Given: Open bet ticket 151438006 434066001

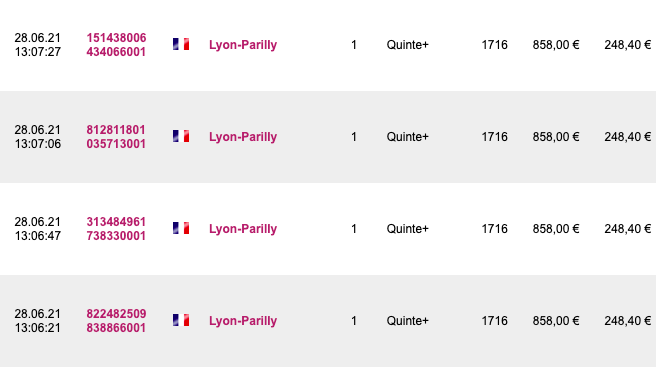Looking at the screenshot, I should [116, 45].
